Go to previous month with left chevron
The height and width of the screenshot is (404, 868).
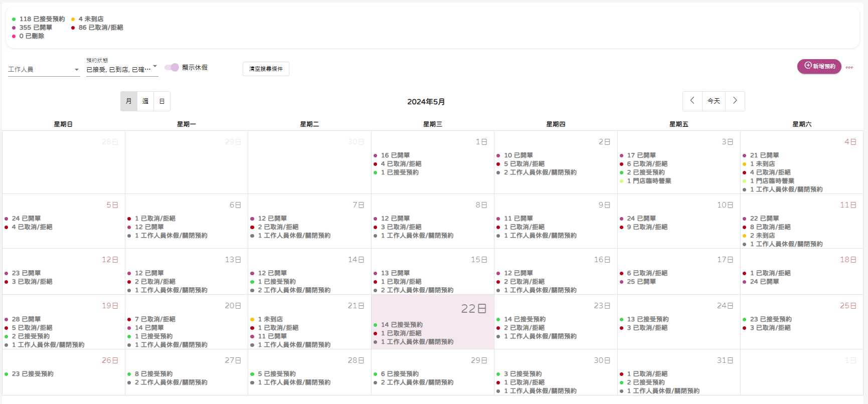point(692,101)
